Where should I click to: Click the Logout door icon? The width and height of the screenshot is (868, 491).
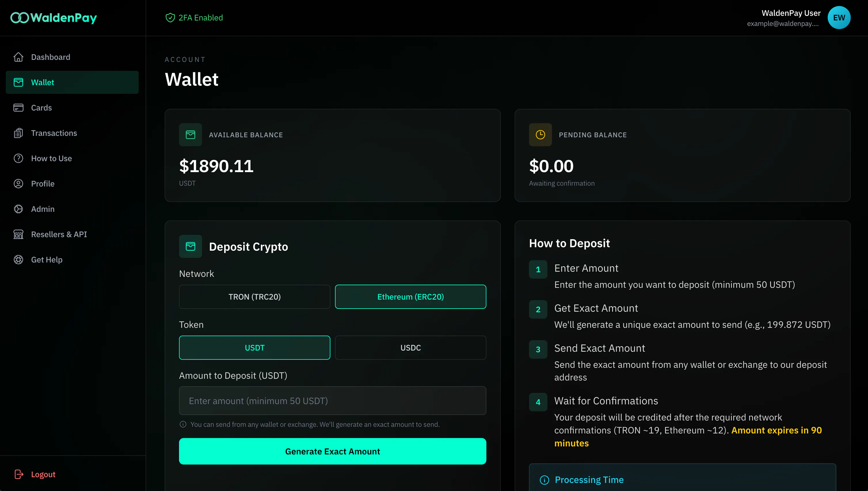click(x=19, y=474)
